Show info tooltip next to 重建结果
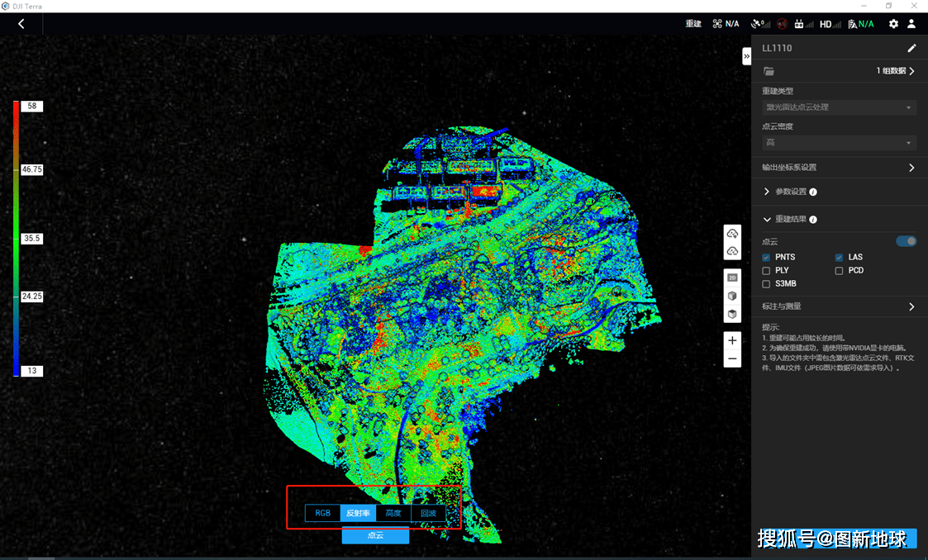Viewport: 928px width, 560px height. [813, 220]
